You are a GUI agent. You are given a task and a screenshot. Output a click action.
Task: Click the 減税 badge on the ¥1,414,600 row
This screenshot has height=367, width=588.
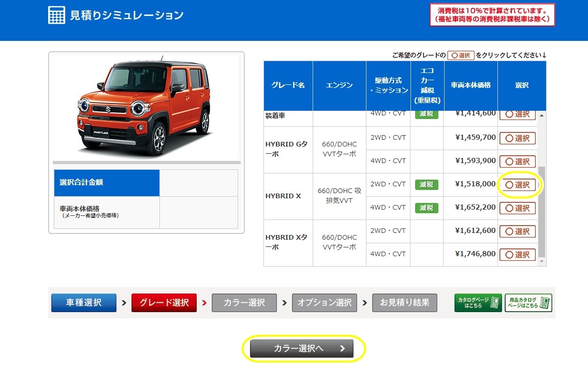427,114
